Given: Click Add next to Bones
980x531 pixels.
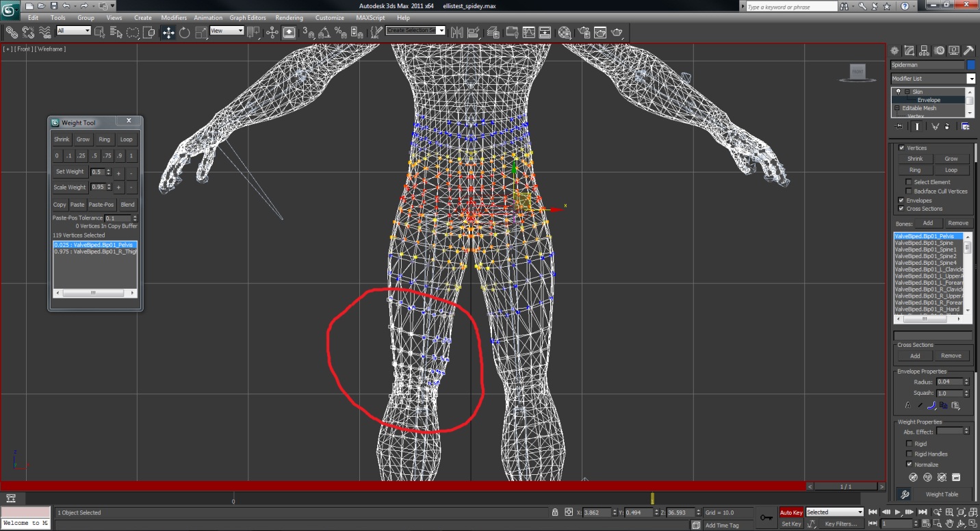Looking at the screenshot, I should coord(928,223).
